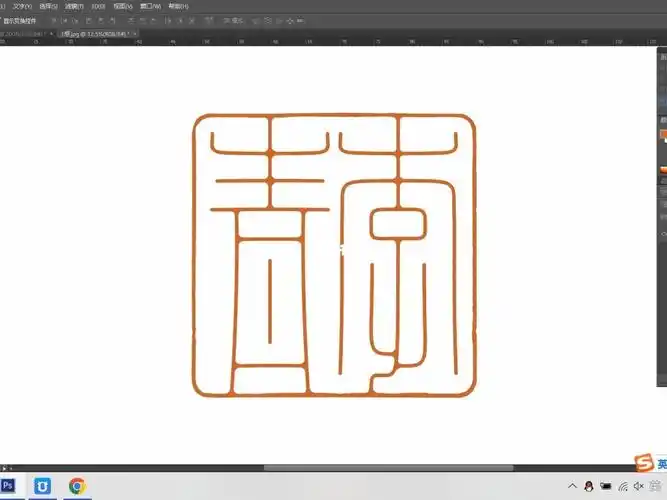Close the jpg @ 12.5% document tab
Viewport: 667px width, 500px height.
click(134, 34)
